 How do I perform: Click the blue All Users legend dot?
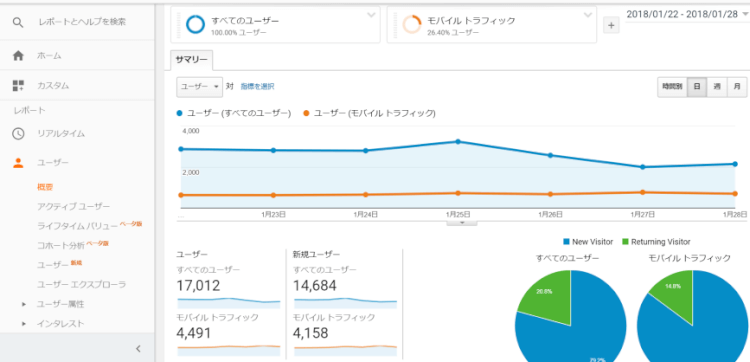point(180,114)
